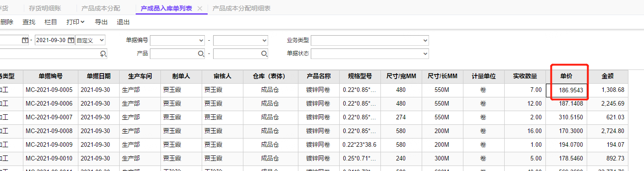Open the 业务类型 dropdown

point(425,40)
